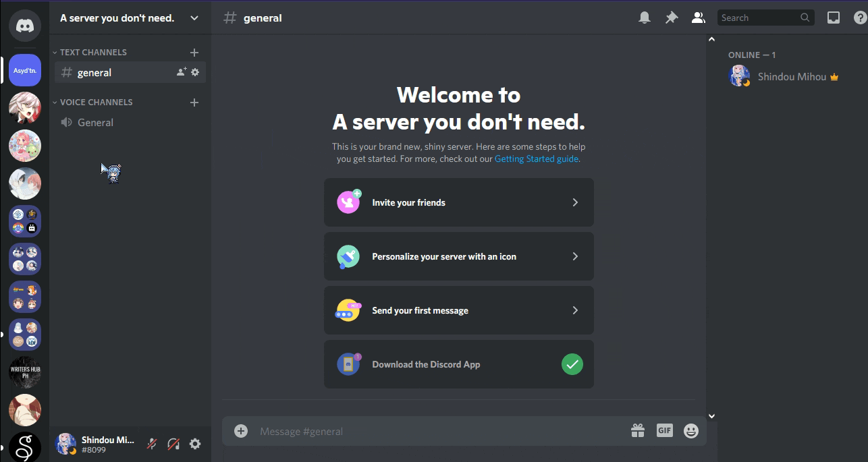The height and width of the screenshot is (462, 868).
Task: Open the inbox icon
Action: pyautogui.click(x=834, y=17)
